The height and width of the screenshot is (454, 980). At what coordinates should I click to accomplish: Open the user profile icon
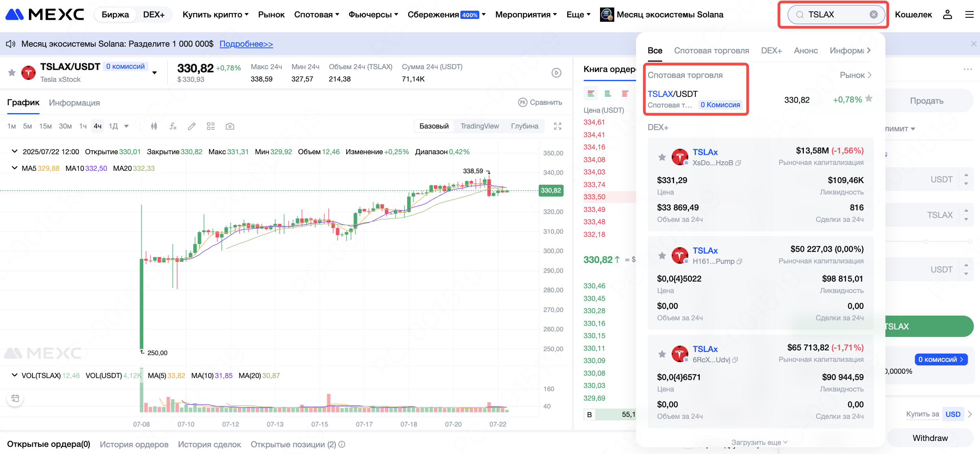(947, 15)
